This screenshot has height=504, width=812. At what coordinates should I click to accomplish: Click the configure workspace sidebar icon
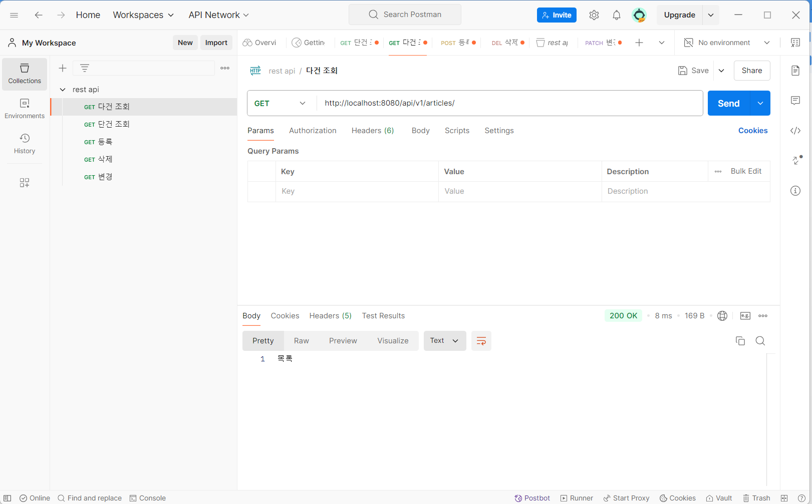point(25,183)
